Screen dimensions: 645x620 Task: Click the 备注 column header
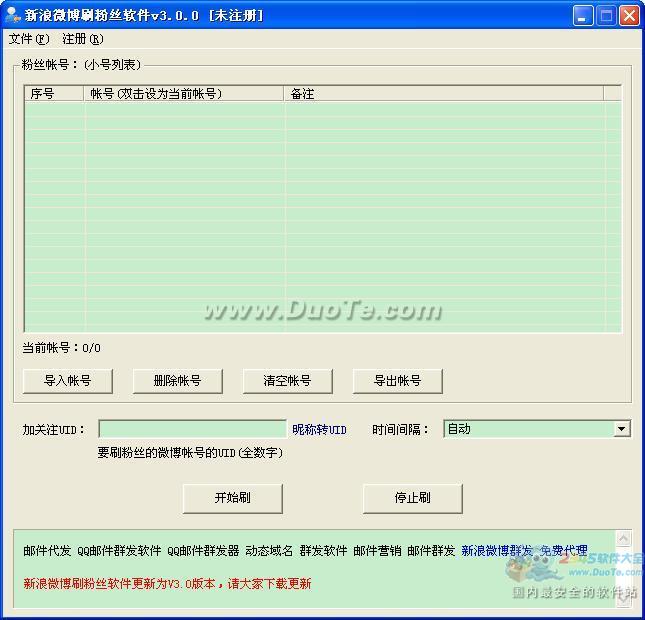pyautogui.click(x=443, y=94)
